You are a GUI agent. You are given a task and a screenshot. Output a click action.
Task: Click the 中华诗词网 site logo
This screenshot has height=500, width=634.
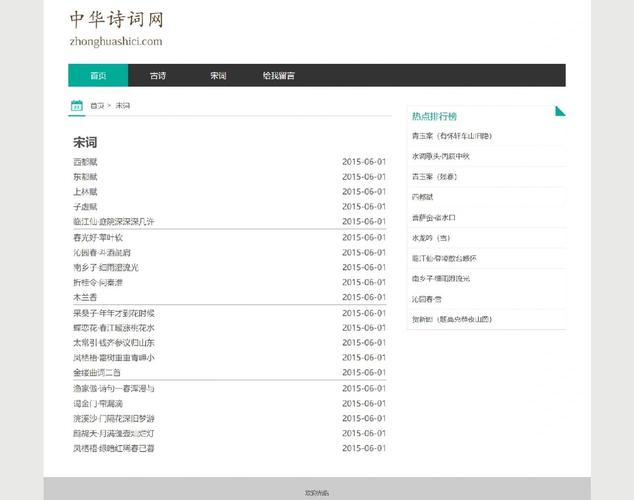tap(117, 19)
